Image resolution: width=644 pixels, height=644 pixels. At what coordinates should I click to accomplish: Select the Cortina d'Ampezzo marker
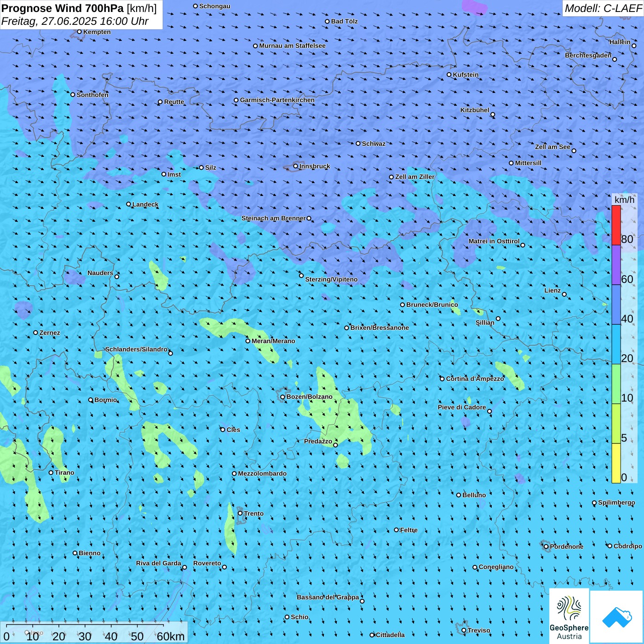pyautogui.click(x=443, y=379)
